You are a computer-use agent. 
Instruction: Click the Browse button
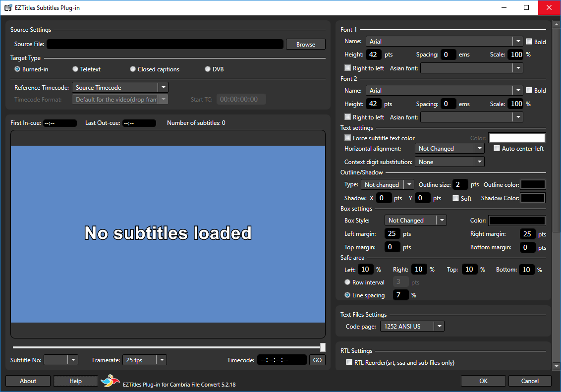305,45
